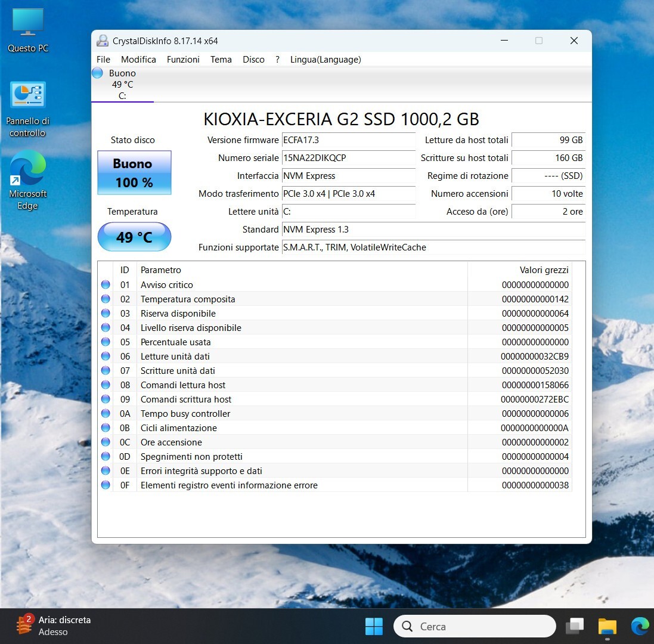Open the Tema menu
This screenshot has width=654, height=644.
[221, 60]
